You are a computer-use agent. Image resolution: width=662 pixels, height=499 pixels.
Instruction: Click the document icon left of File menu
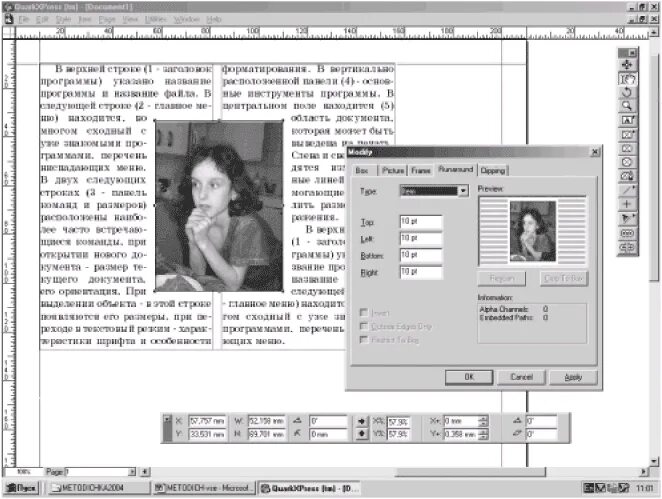tap(8, 19)
